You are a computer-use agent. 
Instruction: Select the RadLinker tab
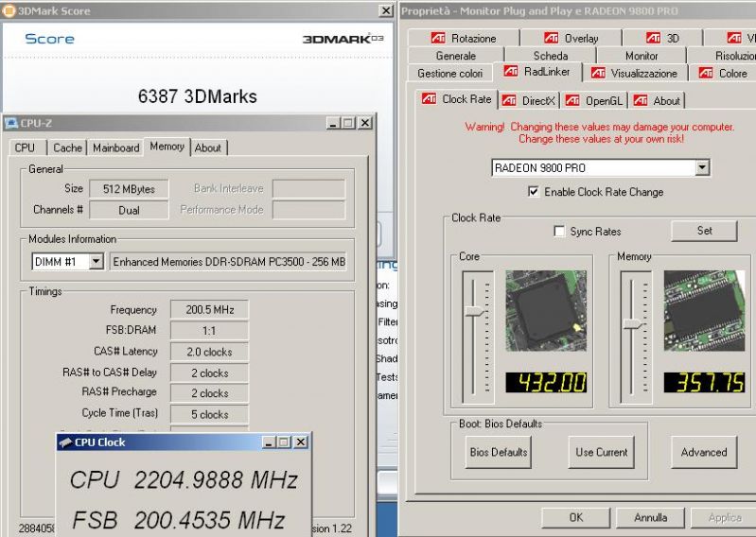pos(537,72)
